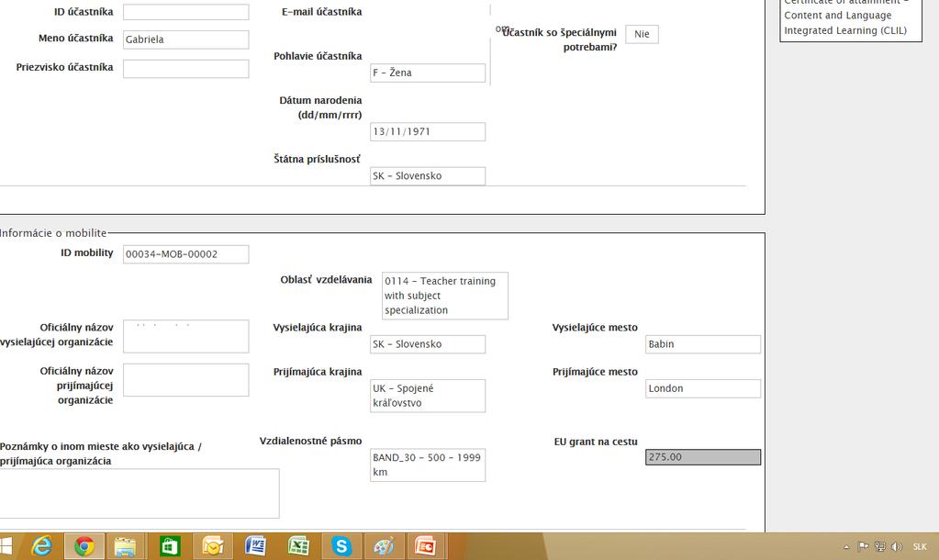Click the receiving organisation official name field
This screenshot has height=560, width=939.
185,380
